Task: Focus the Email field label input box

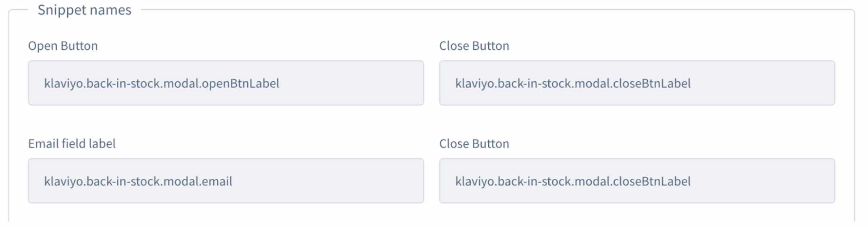Action: pos(225,181)
